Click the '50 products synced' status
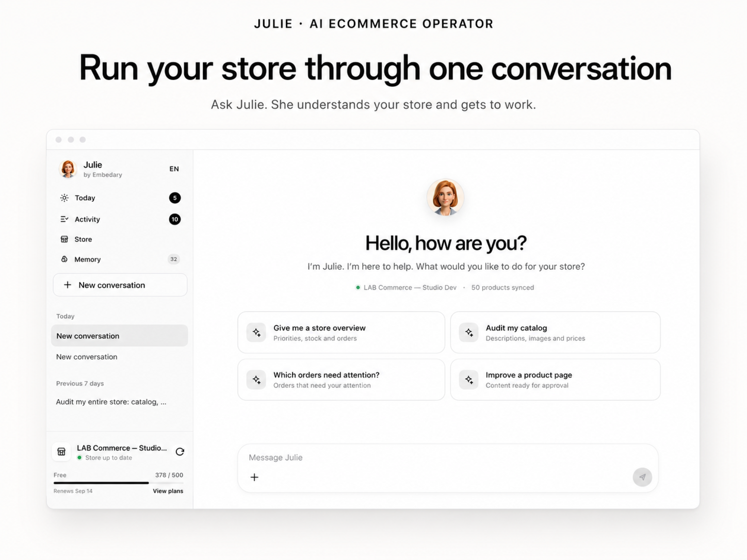 point(502,288)
